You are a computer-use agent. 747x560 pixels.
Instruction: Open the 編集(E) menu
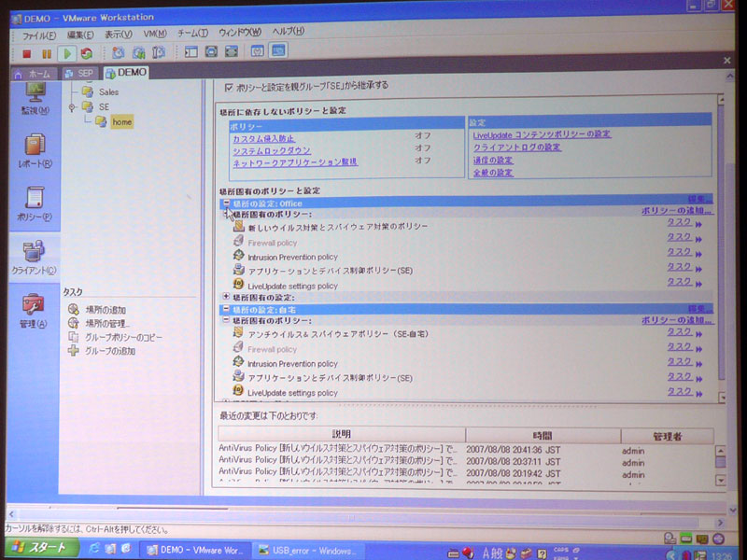(80, 35)
